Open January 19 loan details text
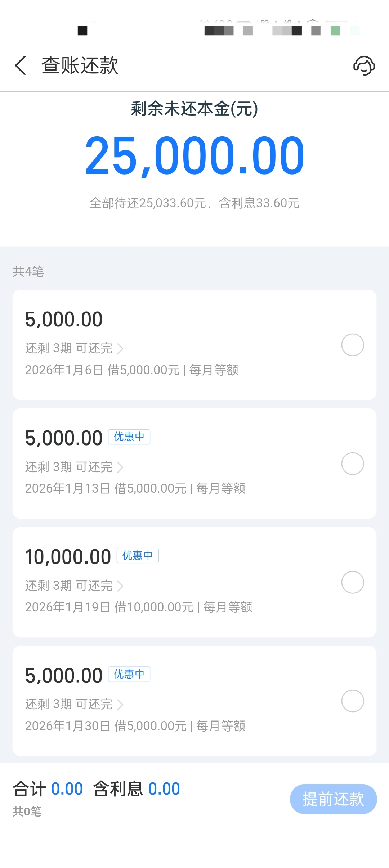Image resolution: width=389 pixels, height=868 pixels. point(139,607)
